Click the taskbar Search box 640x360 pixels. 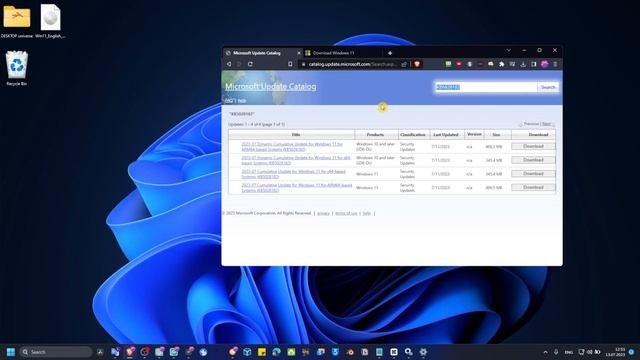point(56,352)
